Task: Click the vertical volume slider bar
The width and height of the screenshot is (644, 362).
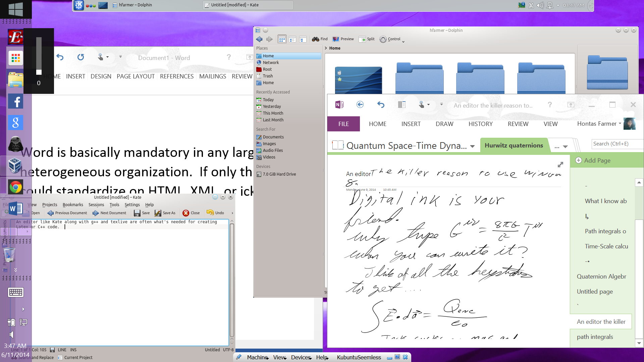Action: (x=39, y=55)
